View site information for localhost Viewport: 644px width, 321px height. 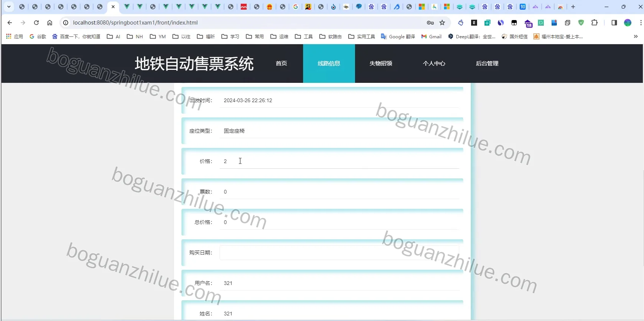pyautogui.click(x=66, y=23)
